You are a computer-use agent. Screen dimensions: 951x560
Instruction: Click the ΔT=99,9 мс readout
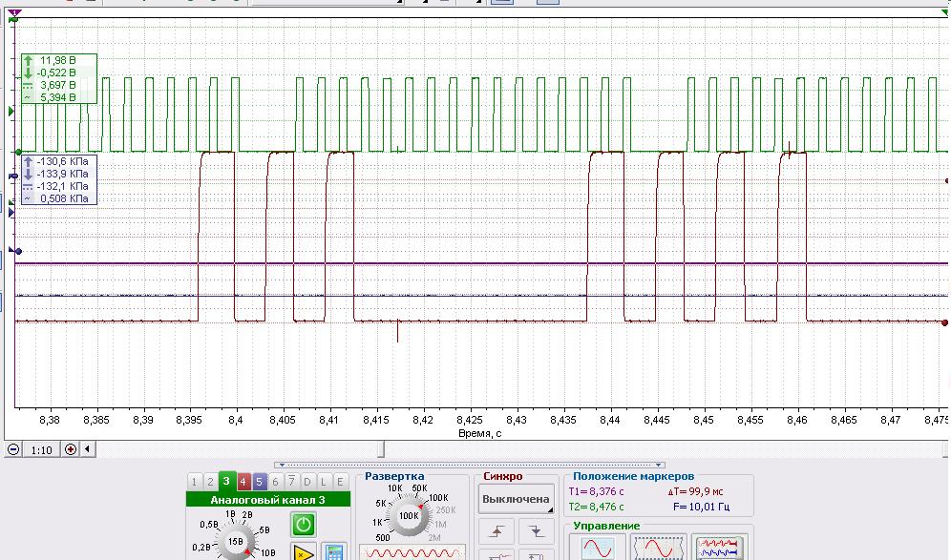695,491
